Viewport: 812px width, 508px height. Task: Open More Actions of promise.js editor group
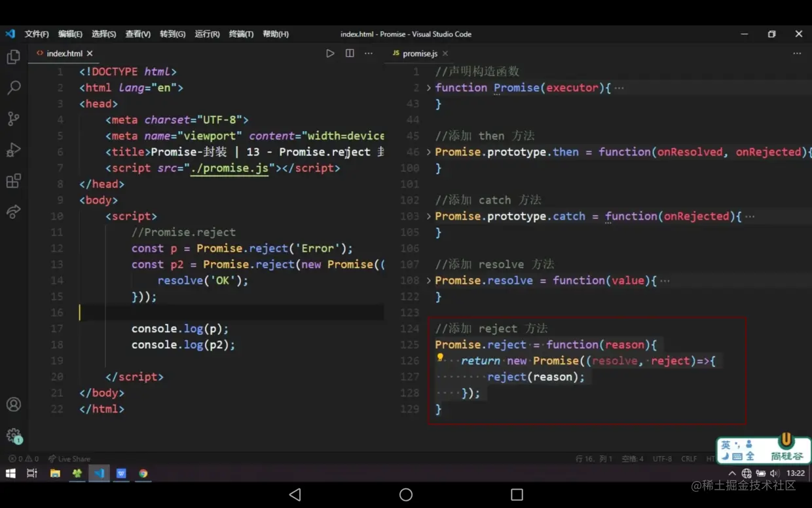797,53
